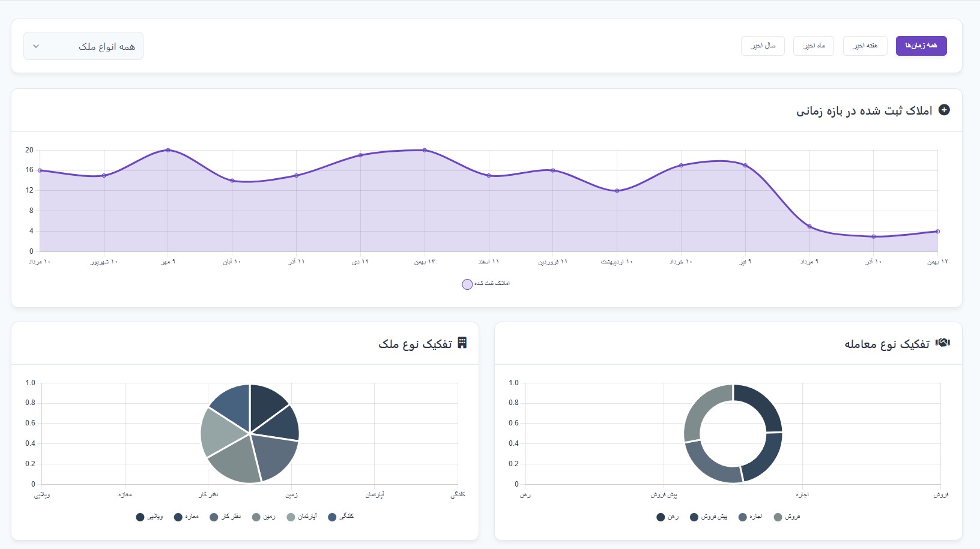Expand the property type chevron arrow
980x549 pixels.
(36, 46)
